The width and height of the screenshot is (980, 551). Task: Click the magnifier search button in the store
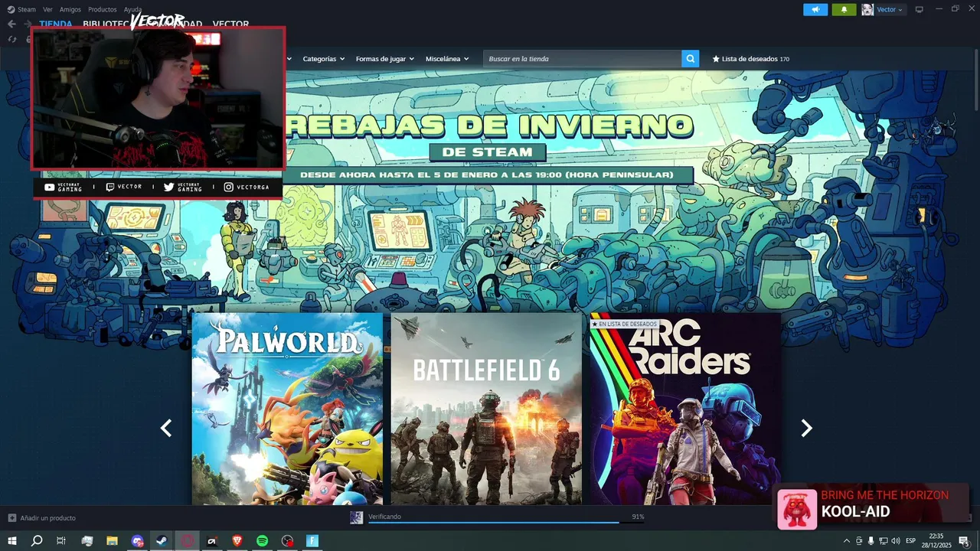690,58
